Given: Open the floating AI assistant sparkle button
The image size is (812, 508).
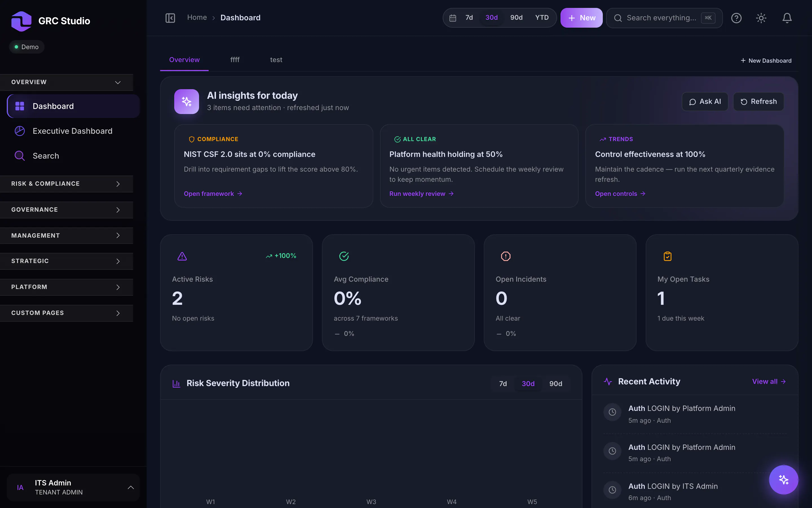Looking at the screenshot, I should coord(784,479).
